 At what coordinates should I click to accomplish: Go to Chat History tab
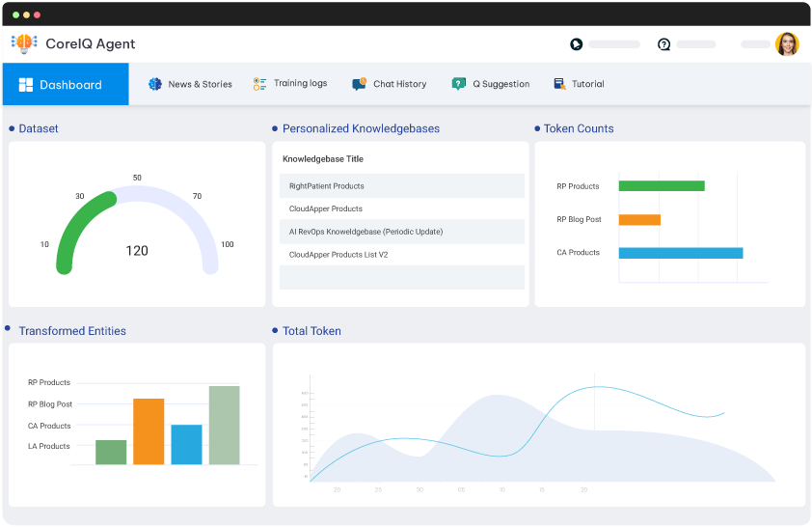pos(390,84)
